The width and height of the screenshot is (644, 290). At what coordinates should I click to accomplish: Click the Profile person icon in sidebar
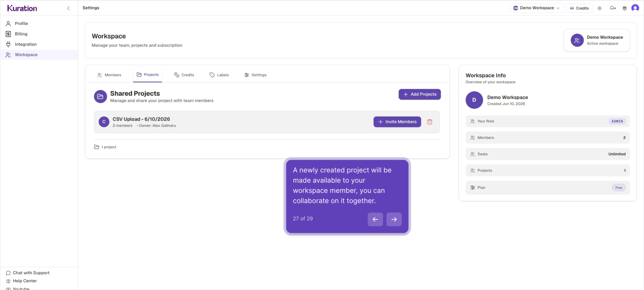tap(8, 24)
